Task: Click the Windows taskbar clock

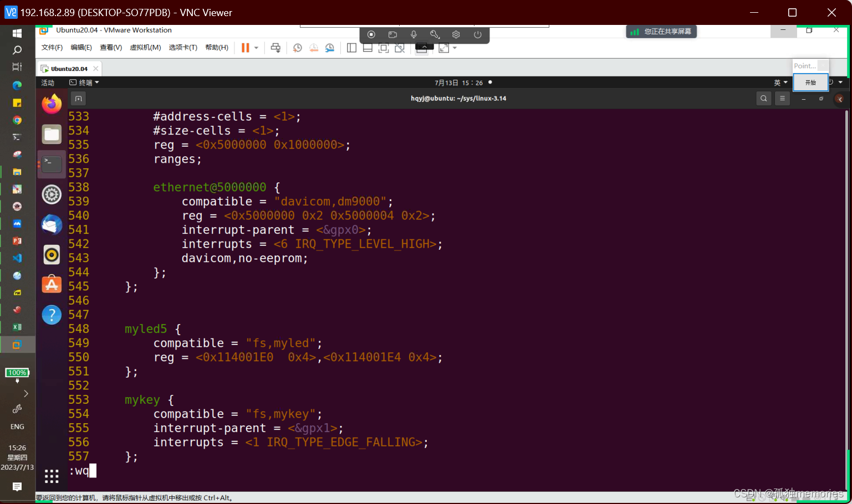Action: pyautogui.click(x=17, y=457)
